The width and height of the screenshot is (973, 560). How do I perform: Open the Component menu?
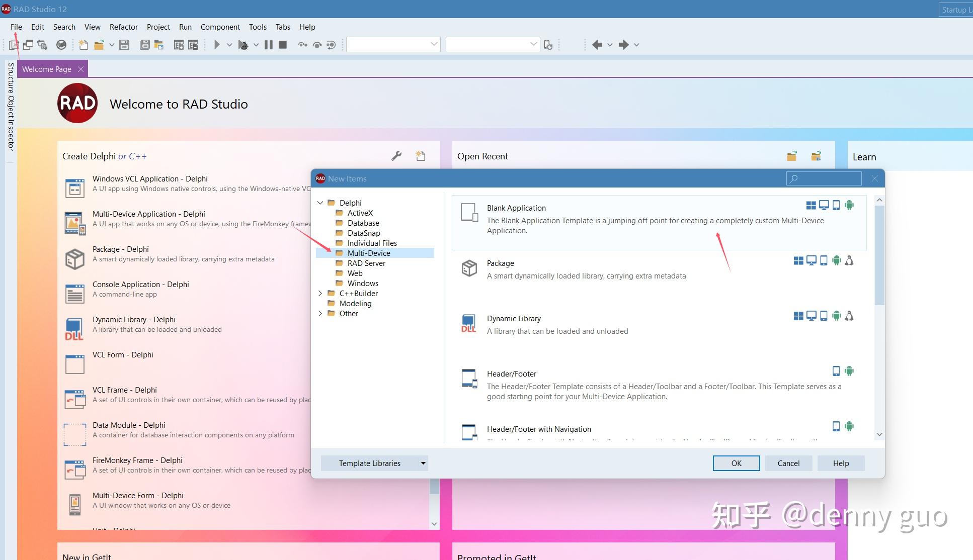click(x=220, y=27)
